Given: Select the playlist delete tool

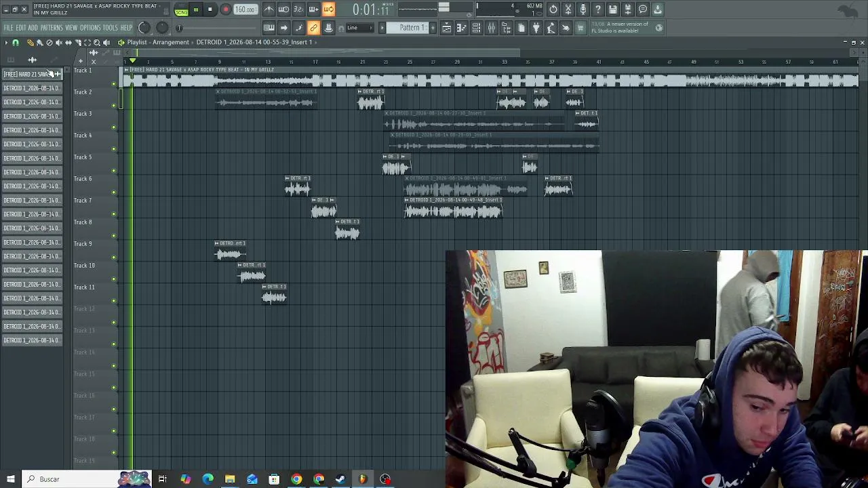Looking at the screenshot, I should 49,43.
